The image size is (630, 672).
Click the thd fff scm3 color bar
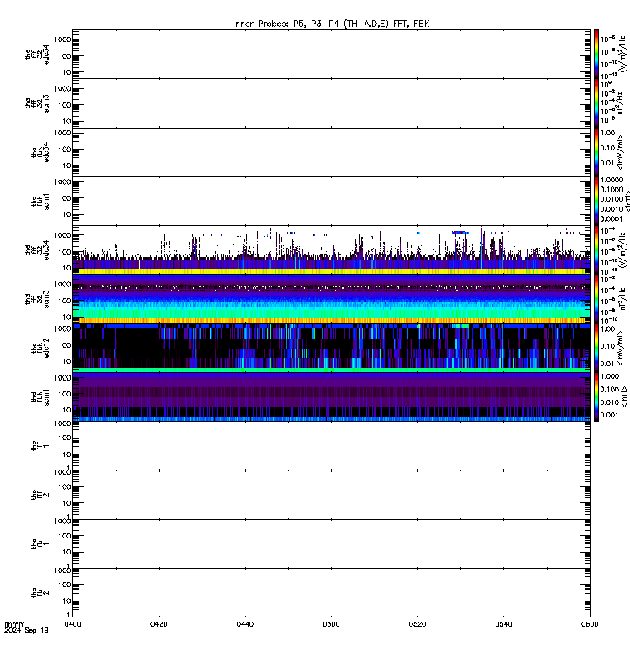(596, 299)
